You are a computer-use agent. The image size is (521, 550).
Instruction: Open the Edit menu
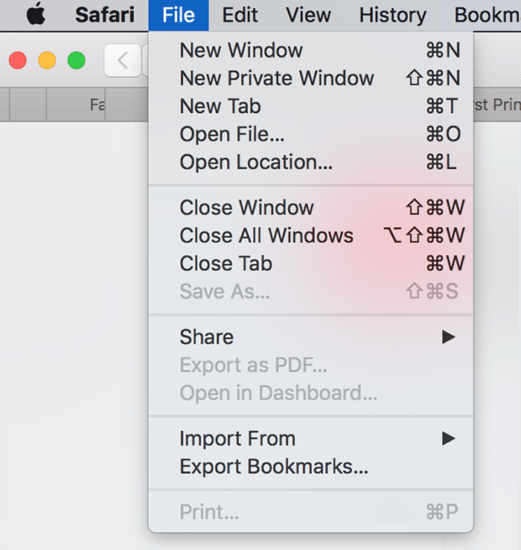240,15
